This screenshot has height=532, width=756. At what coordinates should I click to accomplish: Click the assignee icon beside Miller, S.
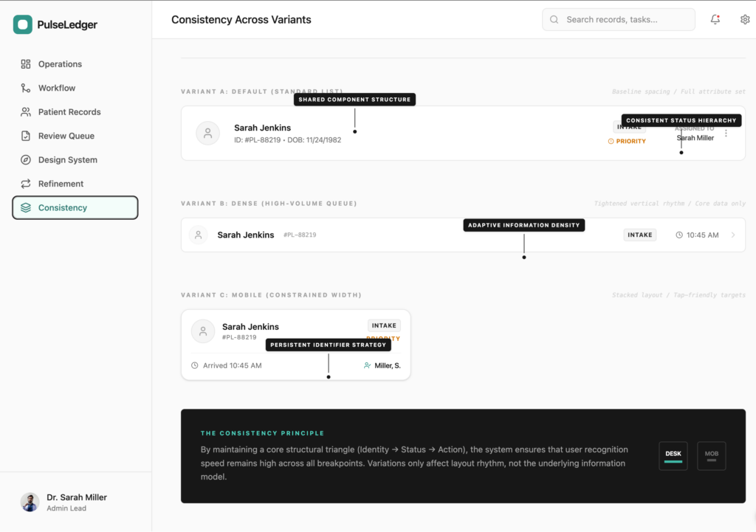pyautogui.click(x=368, y=365)
